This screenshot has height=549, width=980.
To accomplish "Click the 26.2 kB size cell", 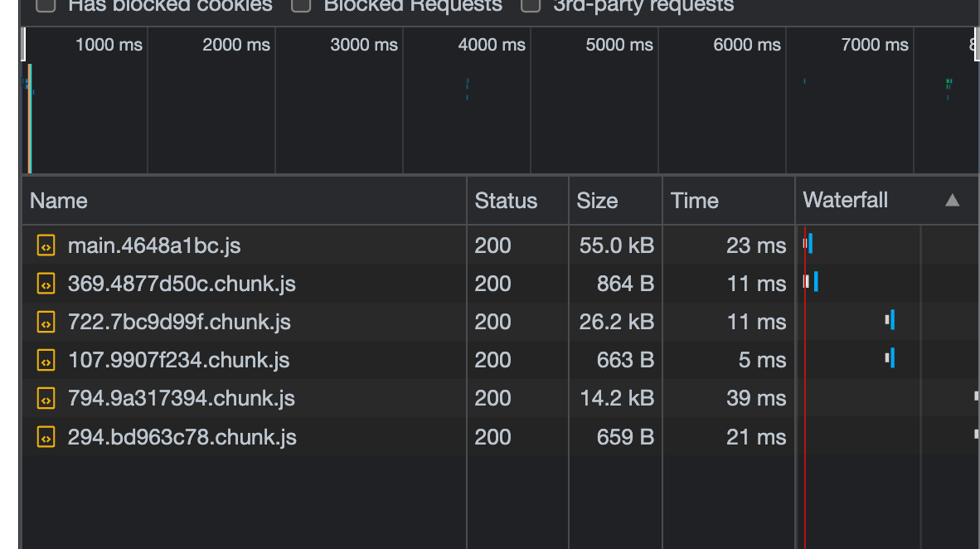I will [616, 322].
